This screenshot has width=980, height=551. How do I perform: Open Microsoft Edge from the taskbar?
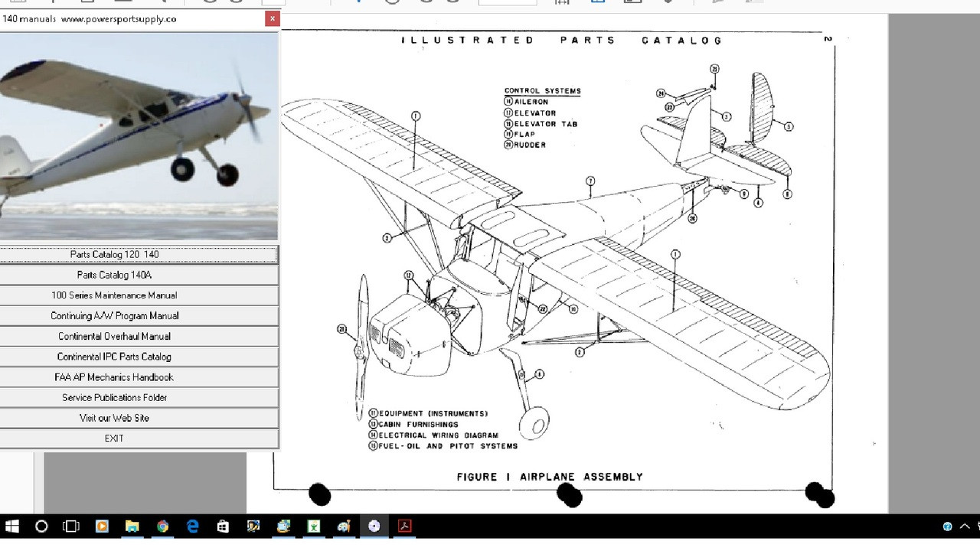click(x=192, y=527)
